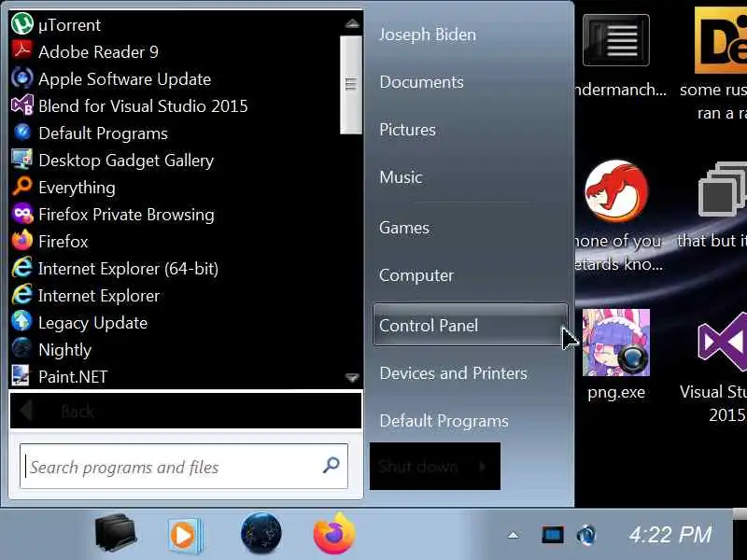Open Windows Media Player on the taskbar
This screenshot has height=560, width=747.
(x=185, y=535)
